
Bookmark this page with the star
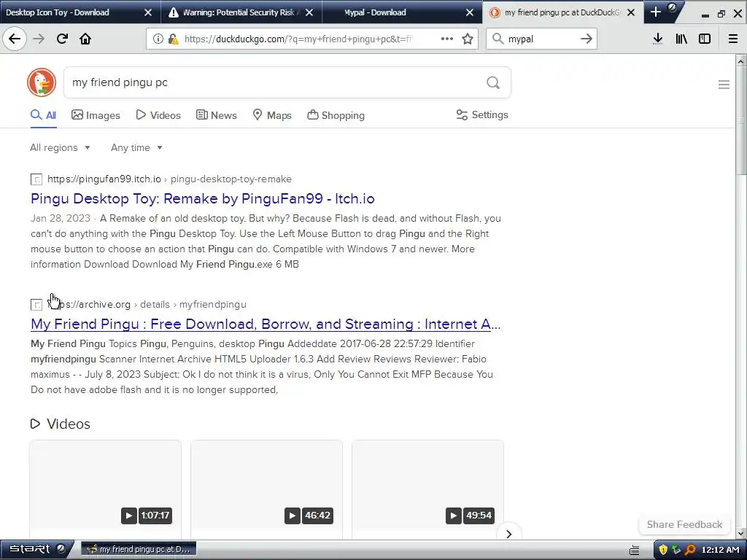(x=468, y=39)
